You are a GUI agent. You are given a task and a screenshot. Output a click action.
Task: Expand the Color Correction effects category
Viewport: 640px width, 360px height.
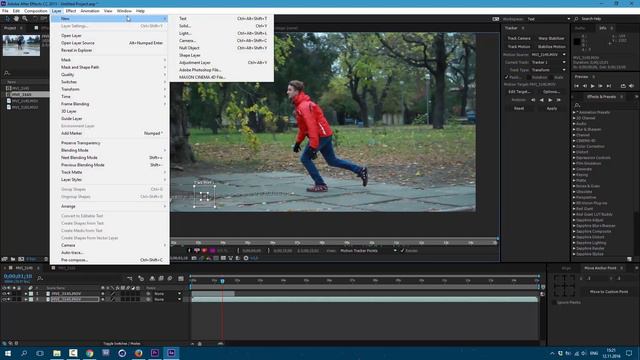pos(574,146)
